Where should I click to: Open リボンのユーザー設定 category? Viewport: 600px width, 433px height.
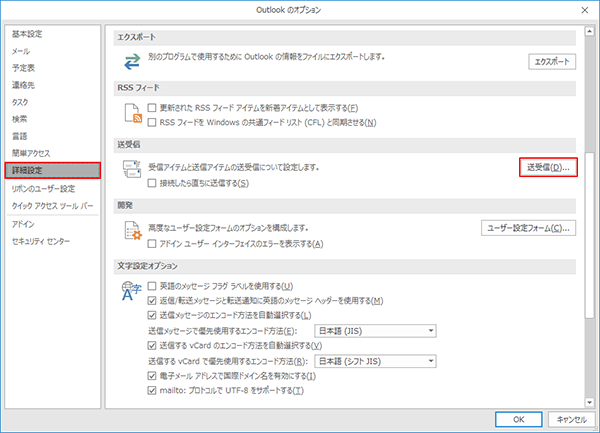(x=43, y=188)
